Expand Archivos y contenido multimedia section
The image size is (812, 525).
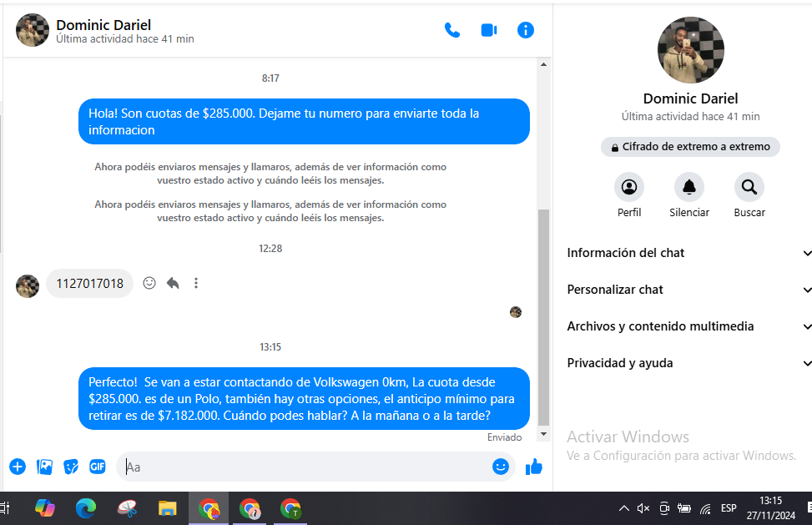688,326
